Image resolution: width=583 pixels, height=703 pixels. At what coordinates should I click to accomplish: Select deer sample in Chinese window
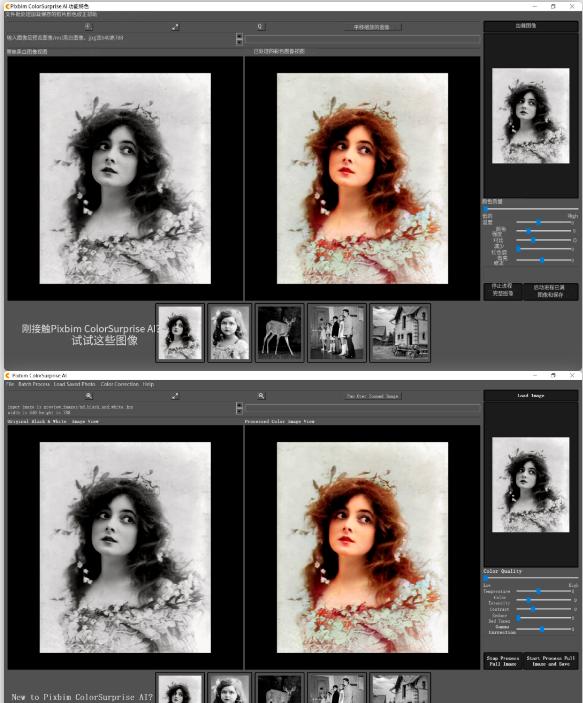click(x=279, y=333)
